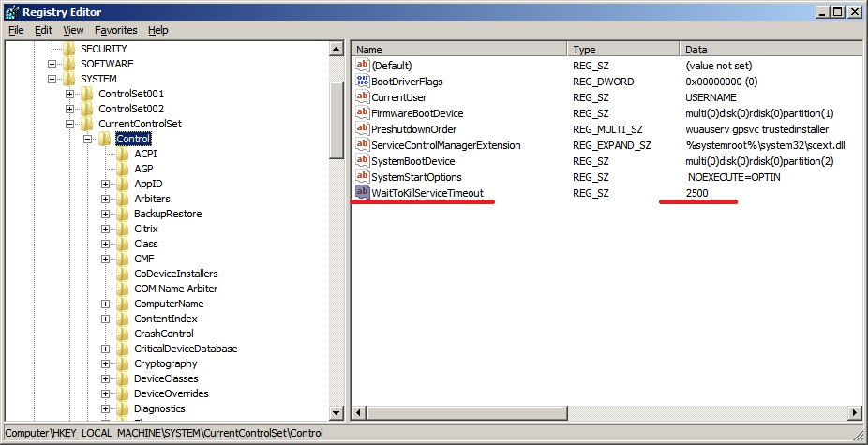Open the Help menu
This screenshot has width=868, height=445.
coord(157,30)
